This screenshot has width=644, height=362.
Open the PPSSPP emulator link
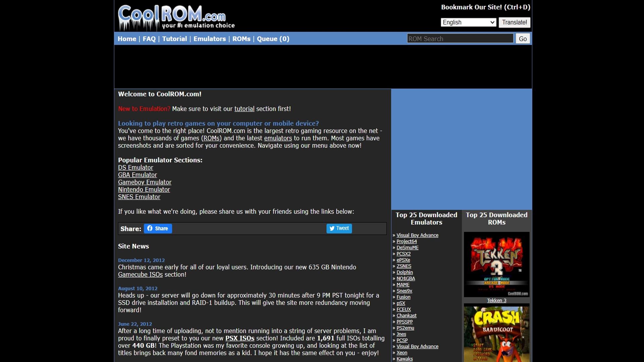click(405, 322)
